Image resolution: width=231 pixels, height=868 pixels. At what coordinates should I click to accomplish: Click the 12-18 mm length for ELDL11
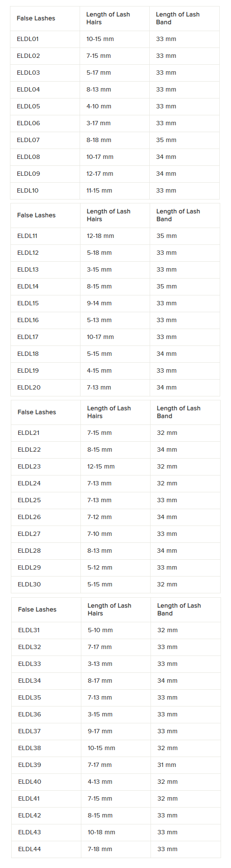tap(100, 236)
